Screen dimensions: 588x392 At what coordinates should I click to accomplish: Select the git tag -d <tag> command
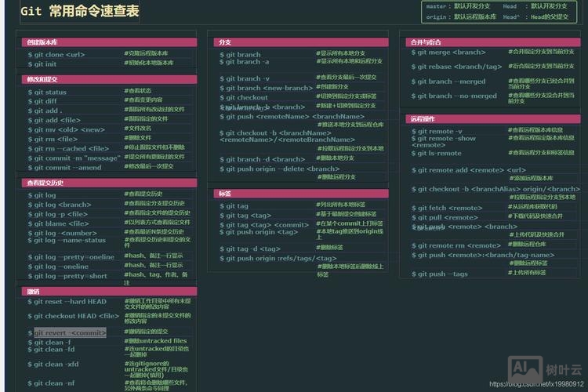pyautogui.click(x=249, y=249)
